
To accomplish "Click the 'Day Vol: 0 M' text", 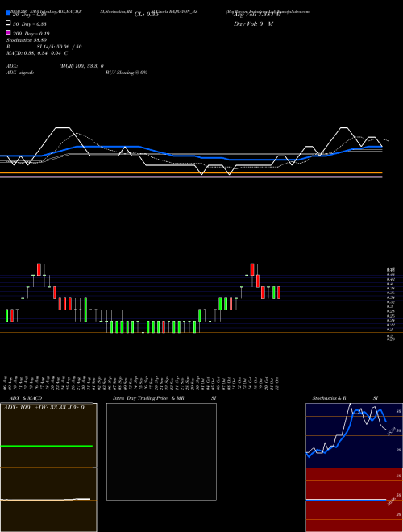I will [x=253, y=24].
